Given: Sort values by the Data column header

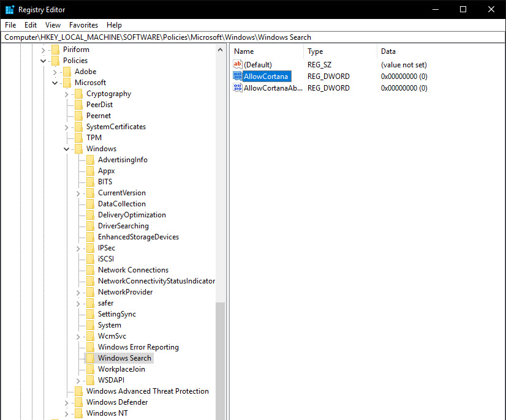Looking at the screenshot, I should click(x=441, y=51).
